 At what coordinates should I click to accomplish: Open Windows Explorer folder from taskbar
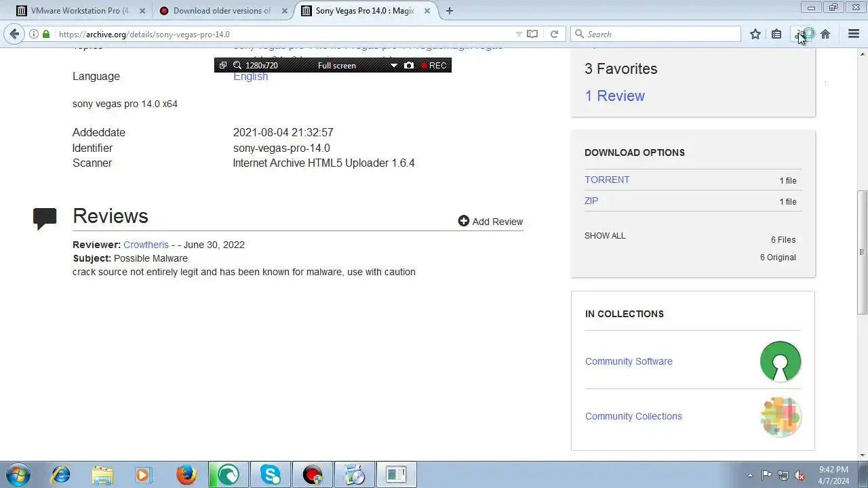(102, 474)
